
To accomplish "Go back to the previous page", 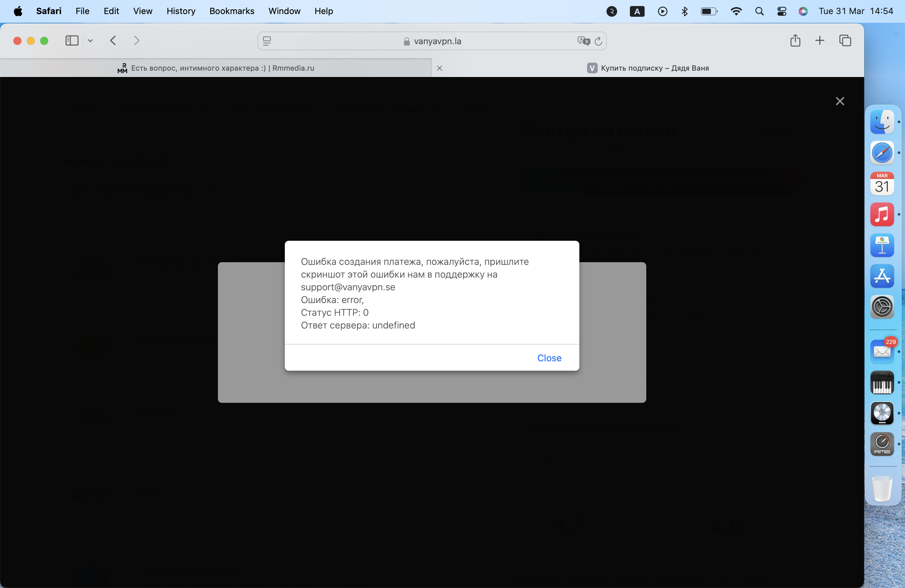I will [x=113, y=41].
